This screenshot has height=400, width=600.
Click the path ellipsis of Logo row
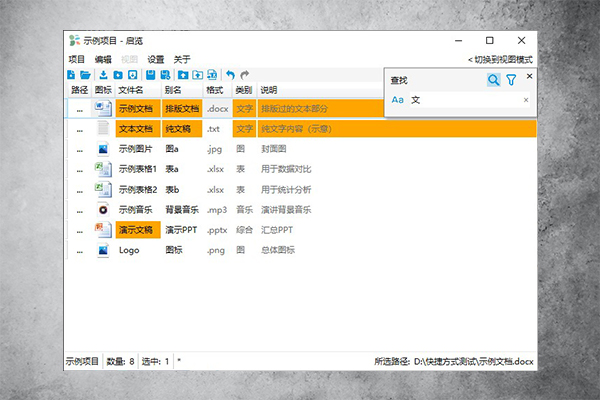point(80,252)
